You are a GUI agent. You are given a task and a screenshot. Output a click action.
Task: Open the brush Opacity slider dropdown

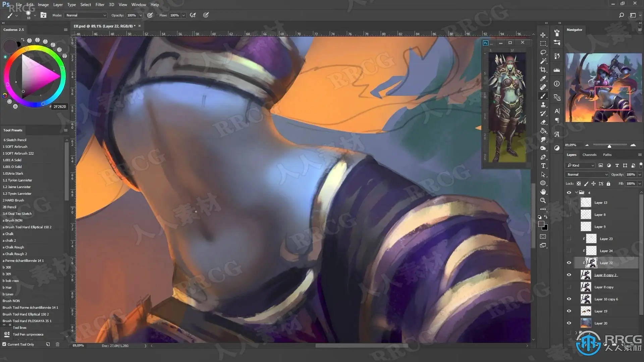(141, 15)
